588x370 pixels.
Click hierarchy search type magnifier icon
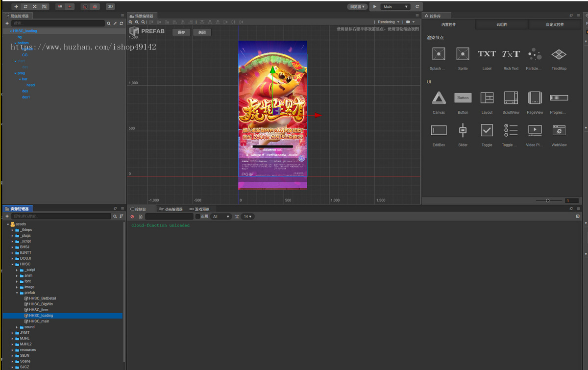[109, 23]
